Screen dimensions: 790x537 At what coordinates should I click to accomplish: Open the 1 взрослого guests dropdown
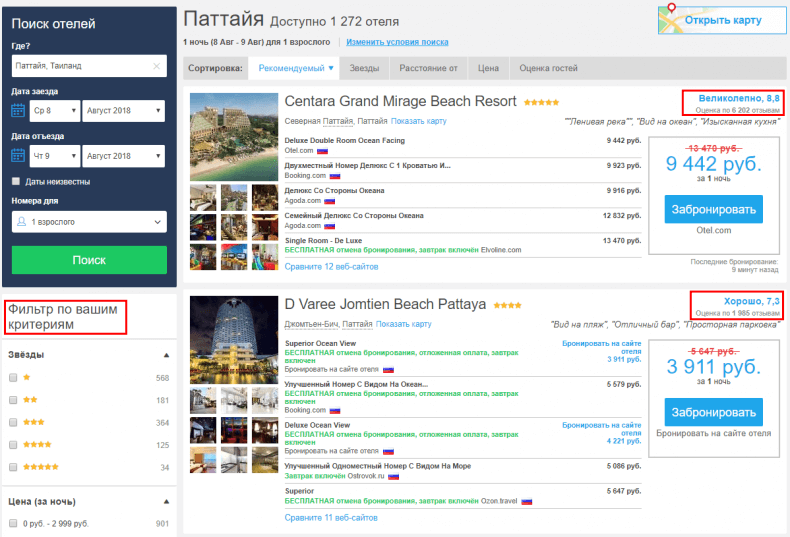[x=89, y=222]
